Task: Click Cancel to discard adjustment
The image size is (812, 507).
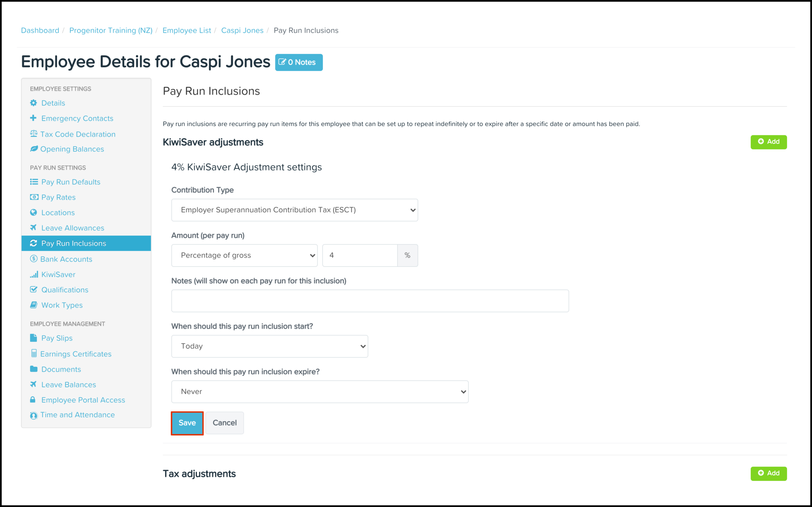Action: pyautogui.click(x=224, y=423)
